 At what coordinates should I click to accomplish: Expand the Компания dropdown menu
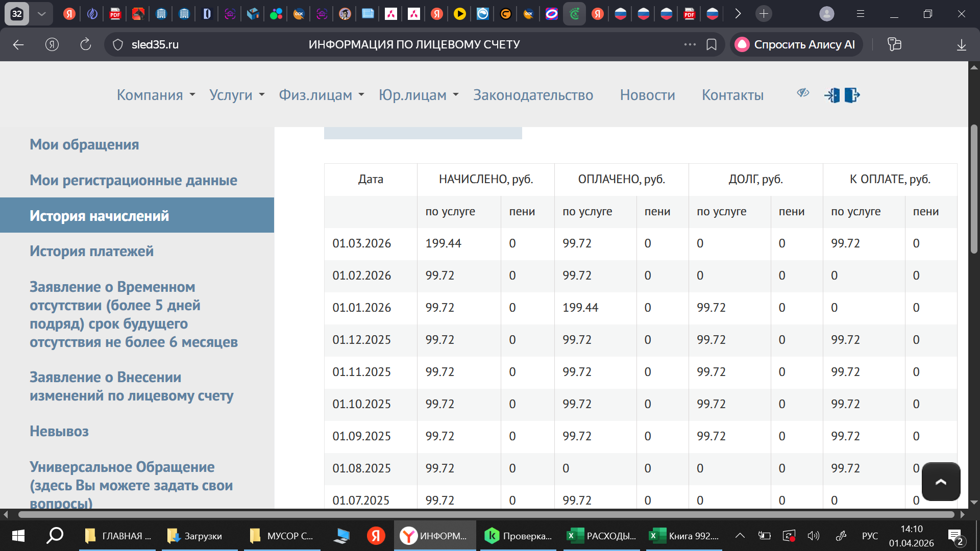pos(156,95)
